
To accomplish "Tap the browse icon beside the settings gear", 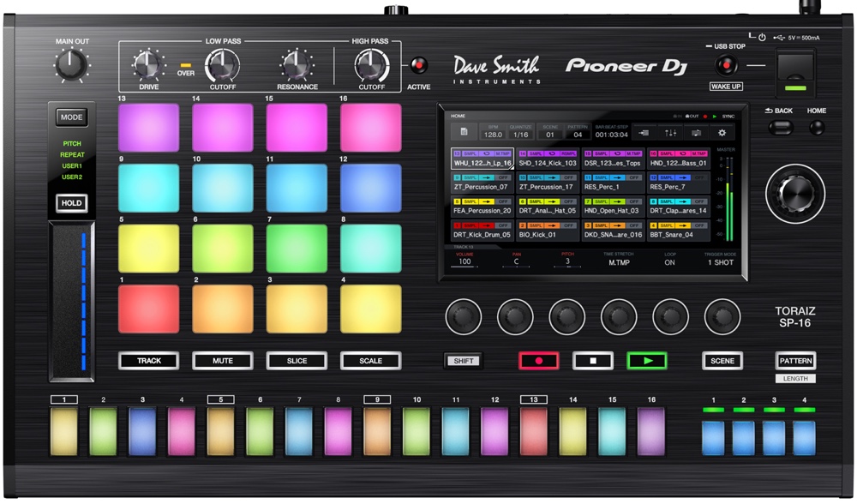I will coord(696,133).
